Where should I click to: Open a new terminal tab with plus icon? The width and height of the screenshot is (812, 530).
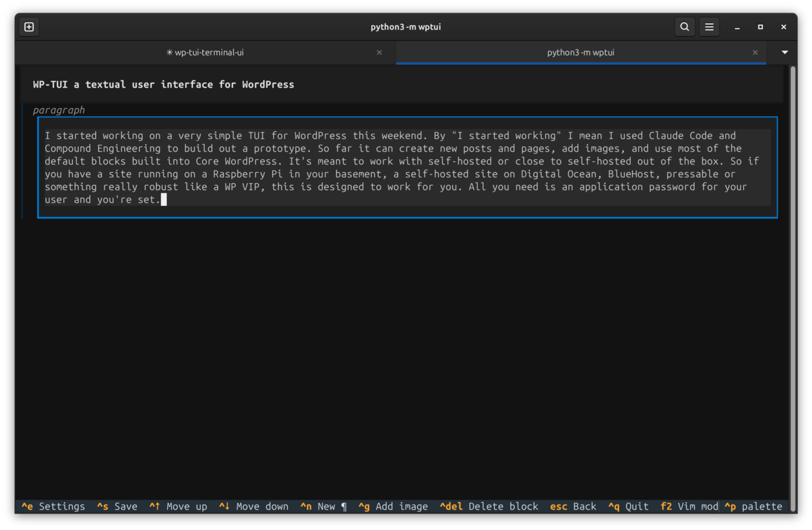(x=29, y=27)
